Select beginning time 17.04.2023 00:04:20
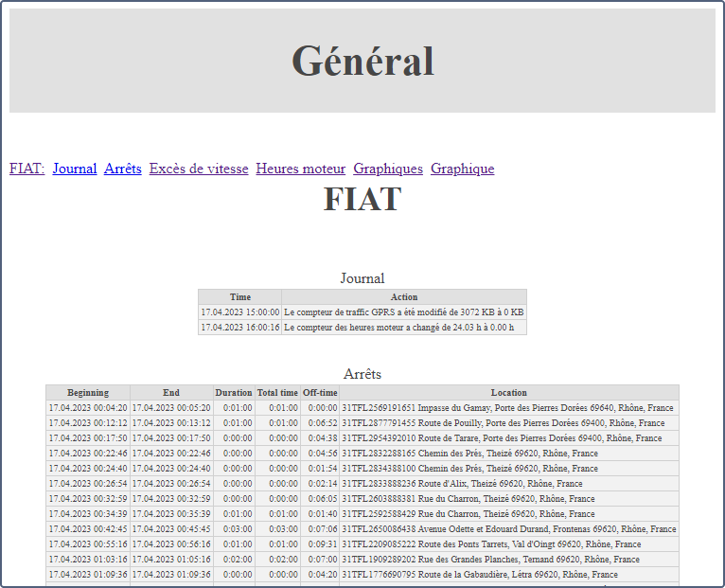This screenshot has height=588, width=725. [88, 408]
